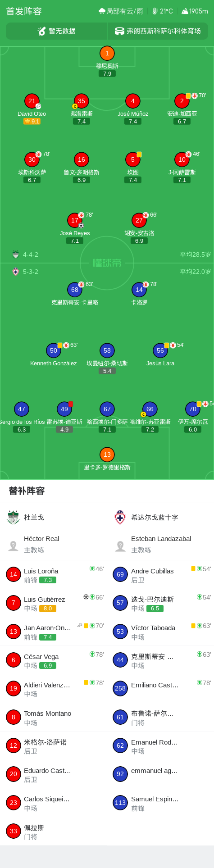
Task: Open stadium info 弗朗西斯科萨尔科体育场
Action: point(158,31)
